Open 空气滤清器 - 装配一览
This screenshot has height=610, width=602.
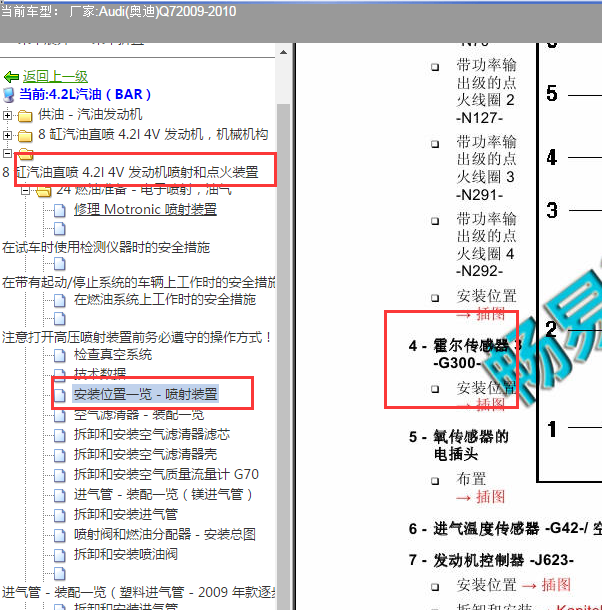pos(139,415)
